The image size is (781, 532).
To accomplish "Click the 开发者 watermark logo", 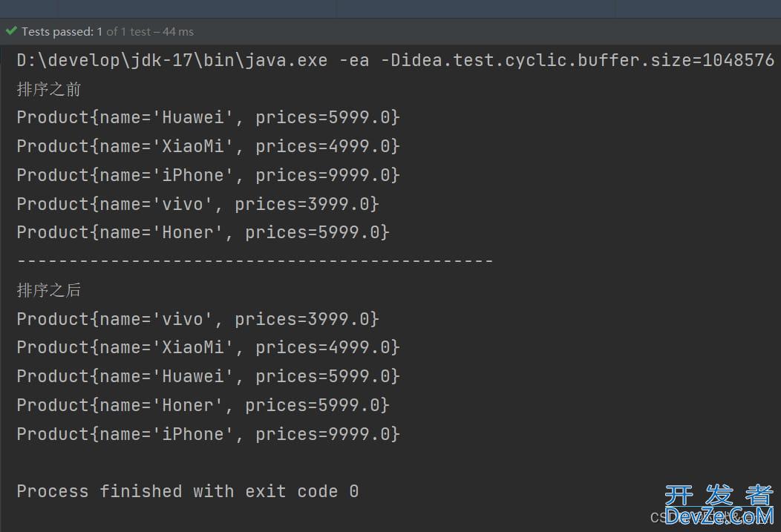I will [719, 495].
